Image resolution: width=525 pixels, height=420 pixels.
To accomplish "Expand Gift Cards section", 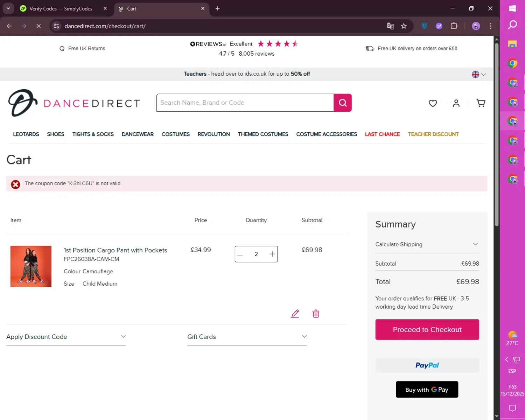I will 247,337.
